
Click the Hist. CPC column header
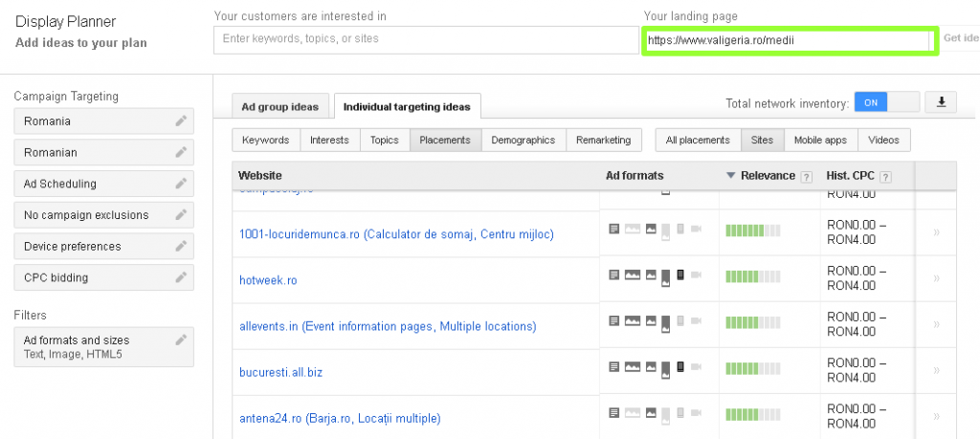point(851,176)
